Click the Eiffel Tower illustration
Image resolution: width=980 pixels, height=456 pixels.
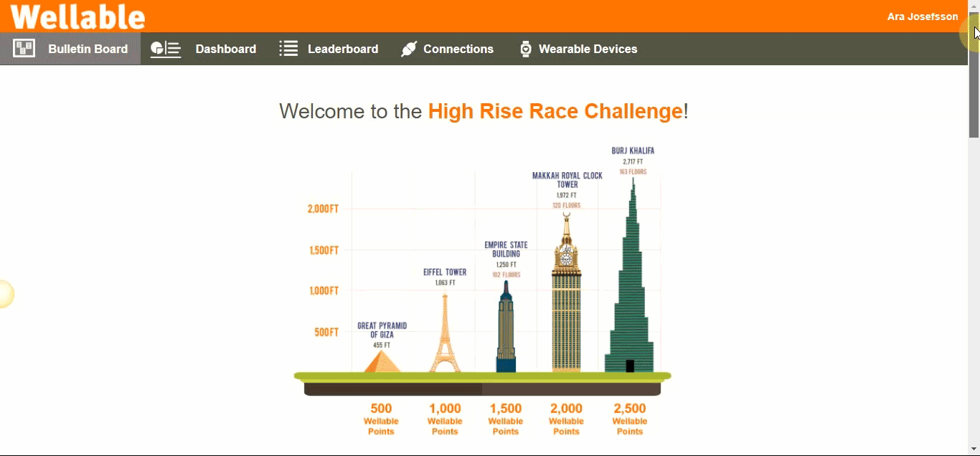[x=445, y=333]
